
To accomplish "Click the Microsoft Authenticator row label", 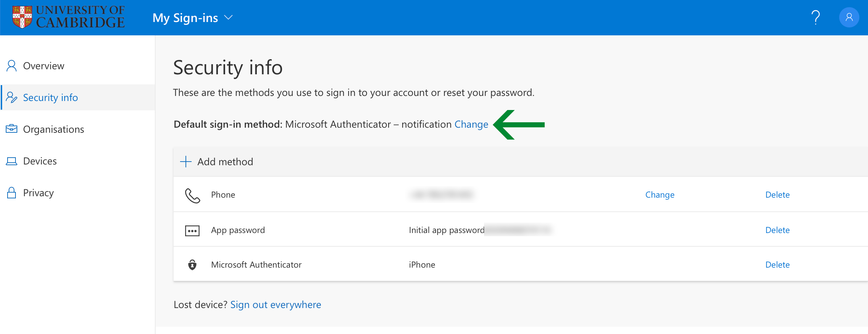I will (256, 265).
